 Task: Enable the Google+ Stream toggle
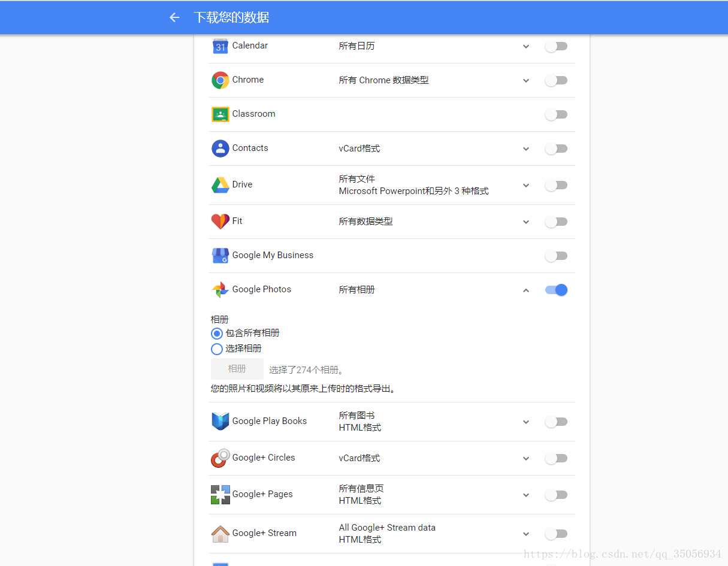(x=556, y=534)
